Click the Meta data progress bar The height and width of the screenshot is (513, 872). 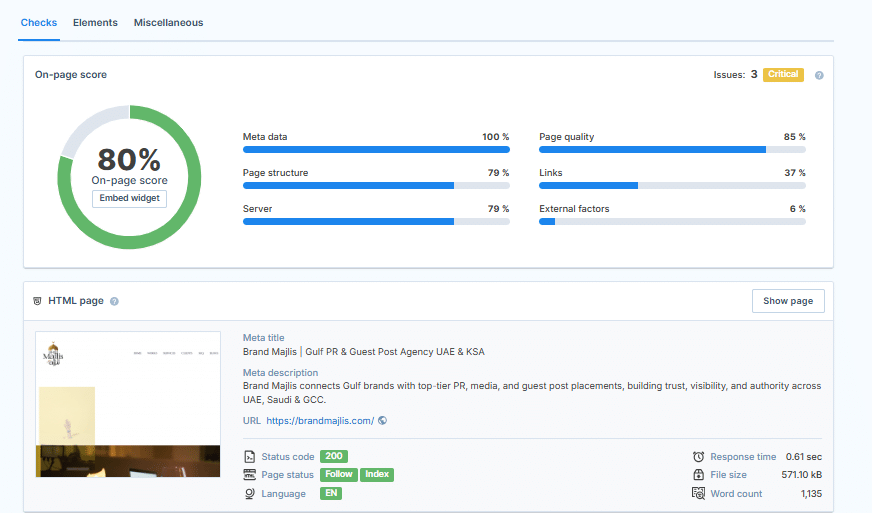[x=376, y=150]
